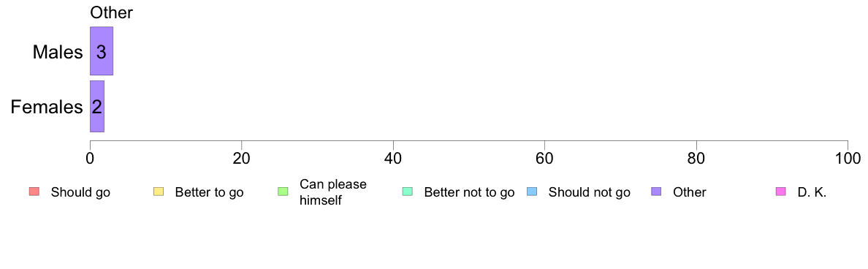Select the Better to go legend text
The image size is (868, 269).
pos(209,193)
